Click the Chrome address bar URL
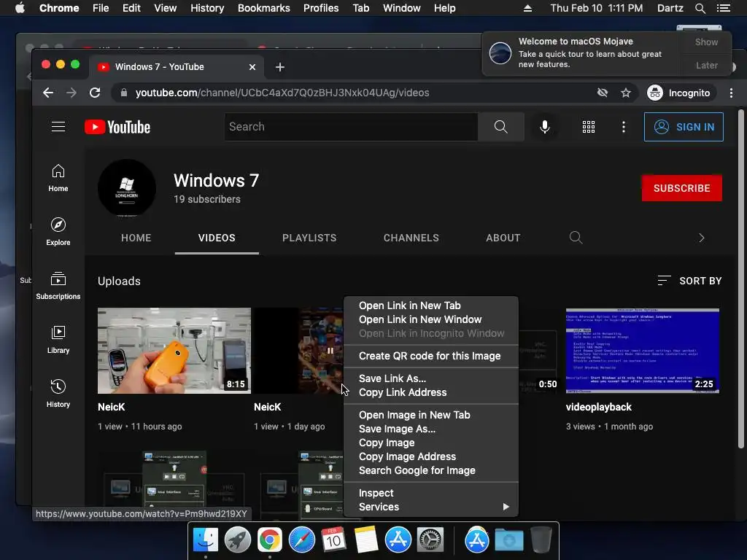Screen dimensions: 747x560 coord(282,93)
